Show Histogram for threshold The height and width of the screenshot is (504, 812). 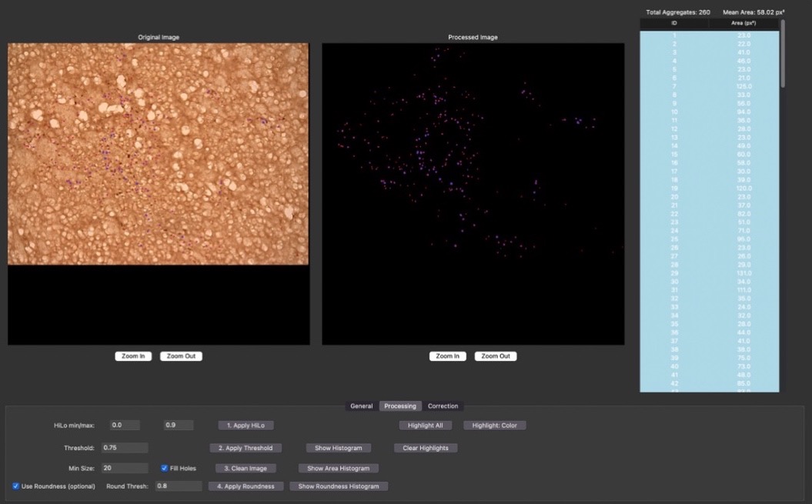click(x=339, y=448)
